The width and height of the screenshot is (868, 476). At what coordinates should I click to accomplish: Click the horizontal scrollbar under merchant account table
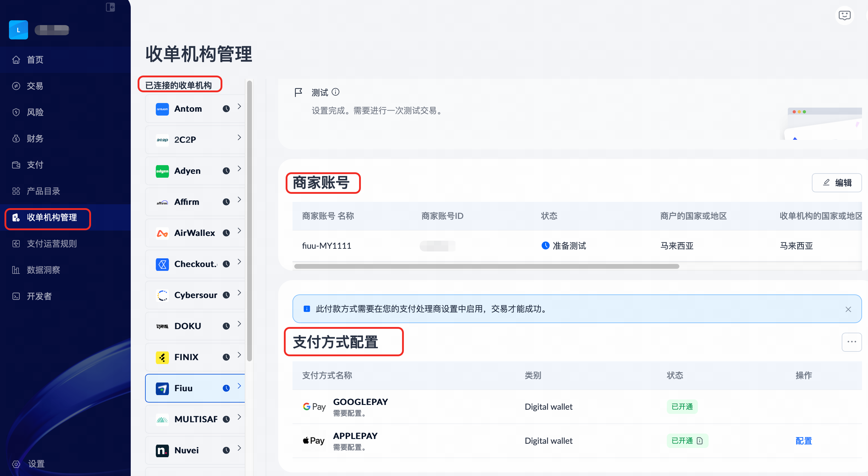tap(486, 266)
